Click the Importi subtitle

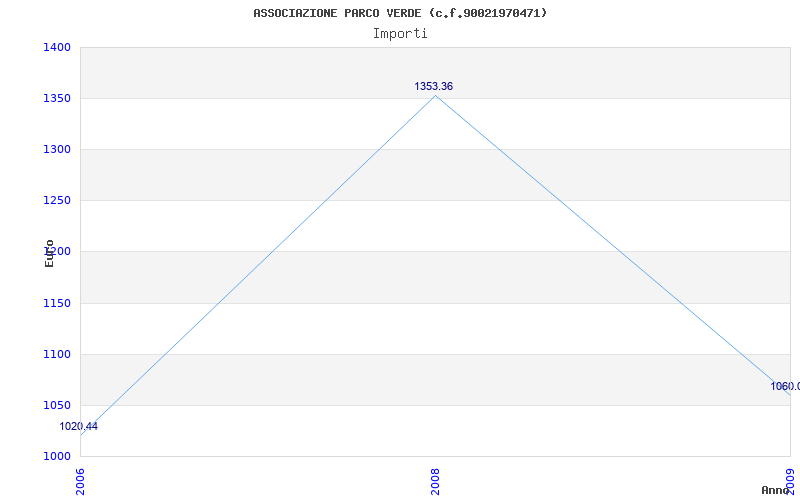point(400,34)
